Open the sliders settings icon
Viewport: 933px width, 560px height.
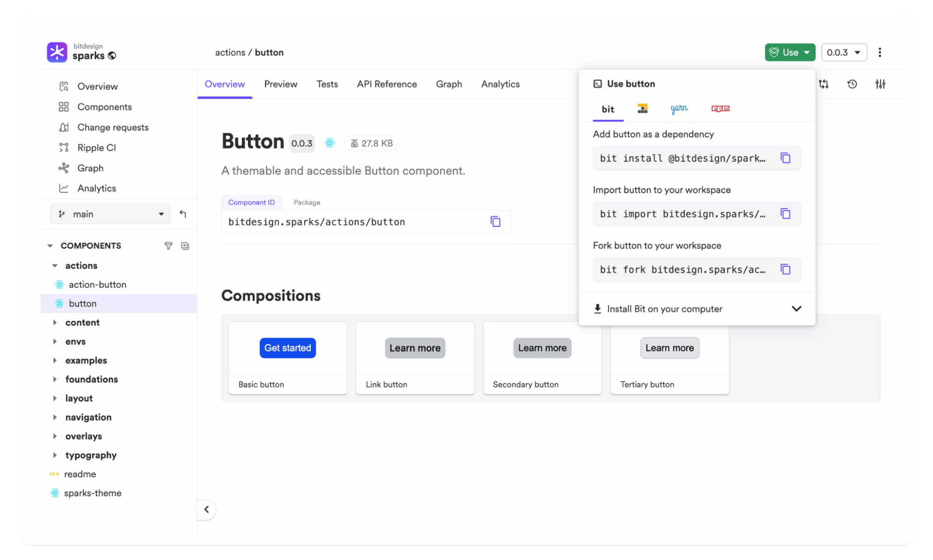coord(880,84)
